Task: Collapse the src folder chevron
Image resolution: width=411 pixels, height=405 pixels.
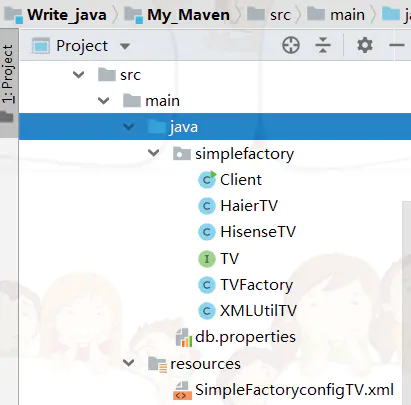Action: [78, 75]
